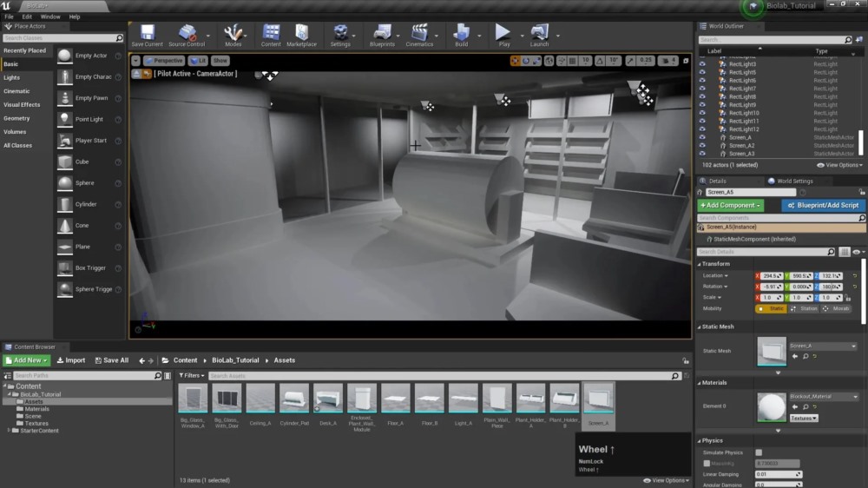Select Box Trigger in Place Actors
The image size is (868, 488).
coord(89,268)
